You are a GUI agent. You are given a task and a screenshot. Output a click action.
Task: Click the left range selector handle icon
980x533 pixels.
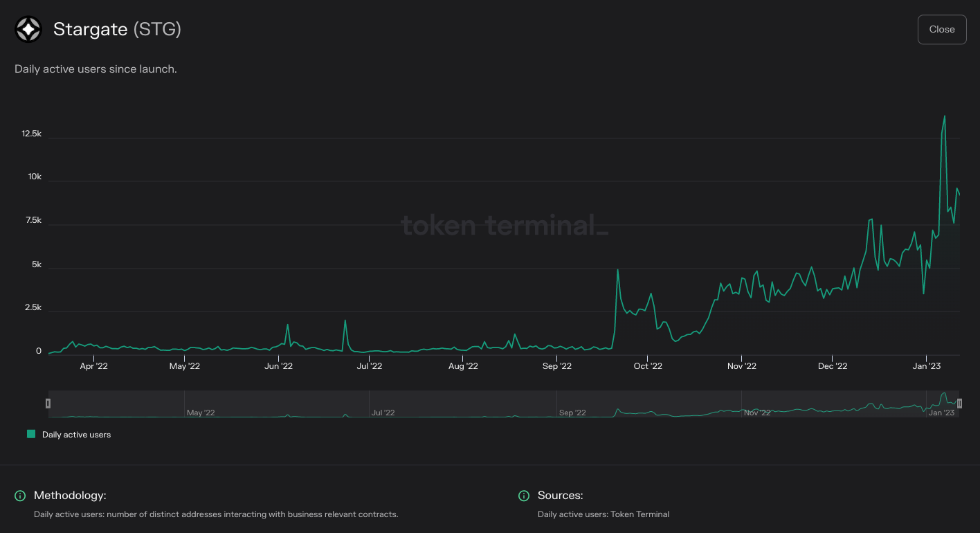(x=48, y=403)
